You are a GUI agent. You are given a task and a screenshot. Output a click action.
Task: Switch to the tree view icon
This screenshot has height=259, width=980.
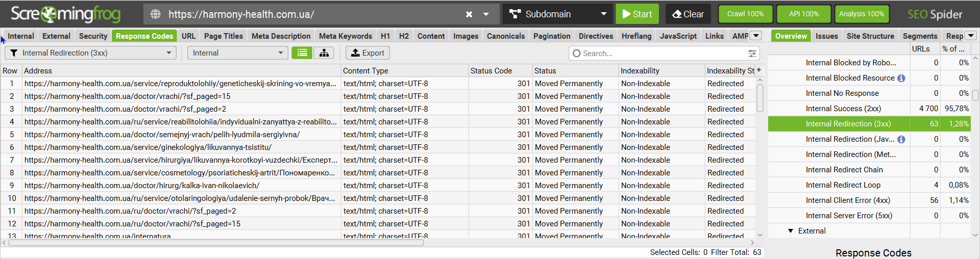click(324, 53)
